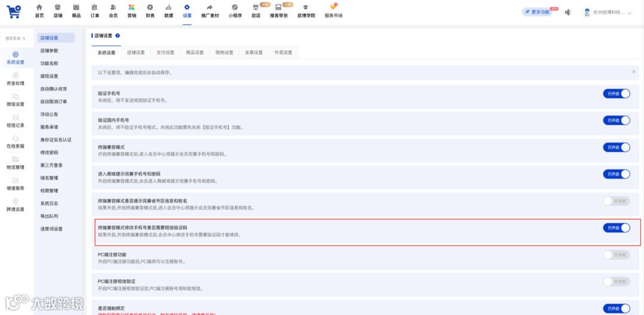
Task: Click the speaker announcement icon
Action: (568, 13)
